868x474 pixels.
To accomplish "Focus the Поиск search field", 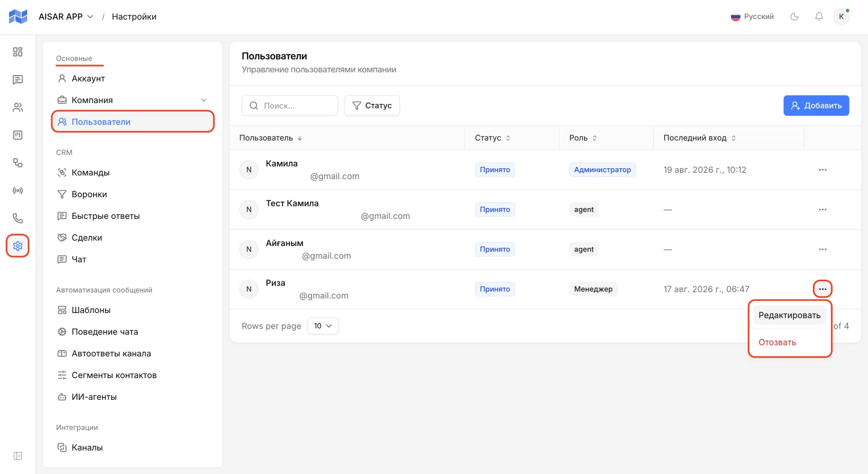I will pos(290,105).
